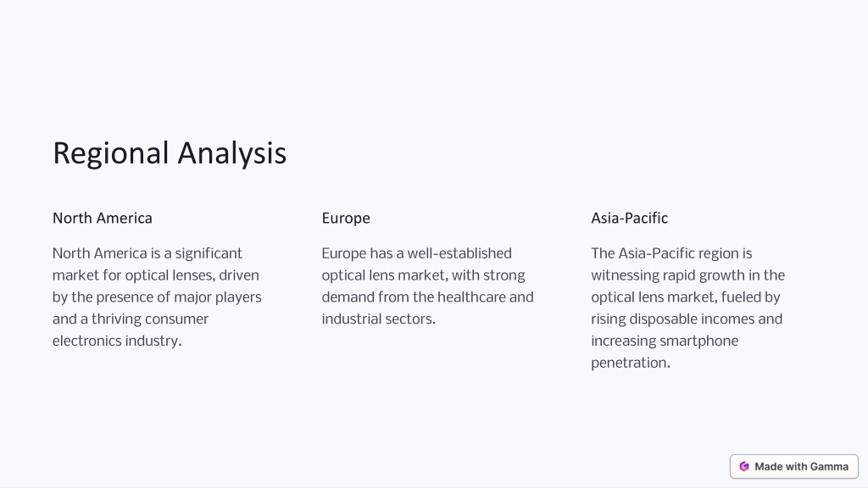Click the word 'Analysis' in title
Screen dimensions: 868x488
point(232,153)
